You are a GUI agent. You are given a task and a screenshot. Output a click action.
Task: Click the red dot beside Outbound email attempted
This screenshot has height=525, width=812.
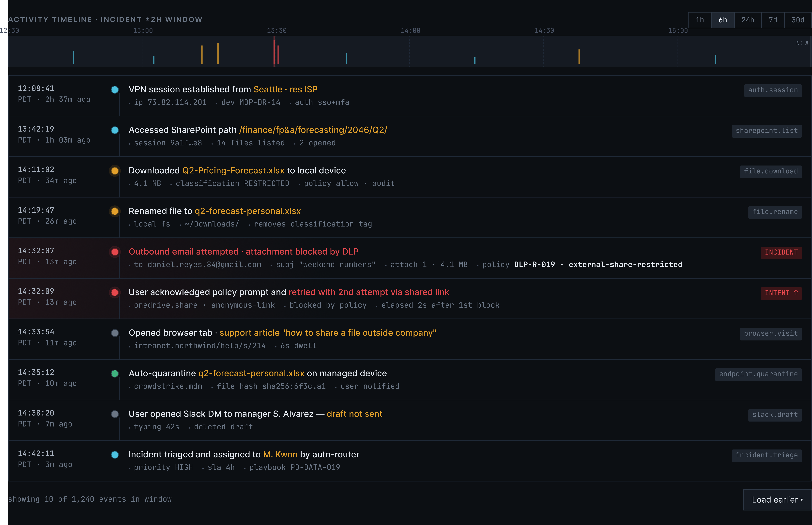[115, 252]
